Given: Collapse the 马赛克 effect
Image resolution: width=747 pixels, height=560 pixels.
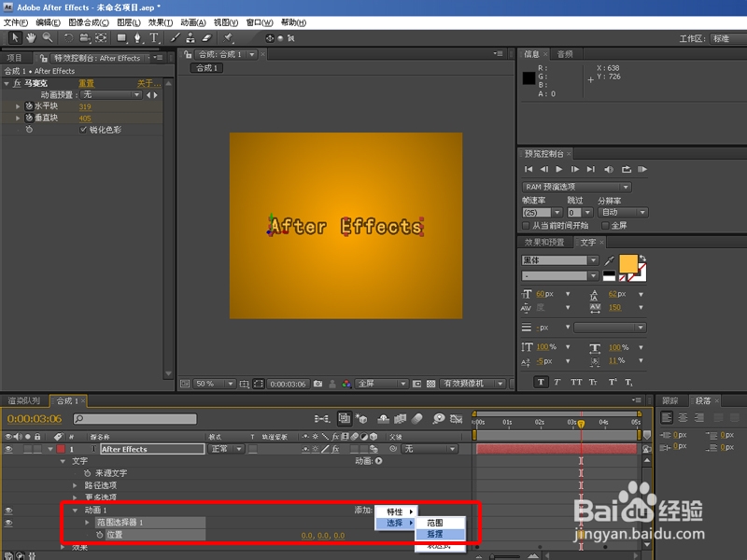Looking at the screenshot, I should 7,83.
